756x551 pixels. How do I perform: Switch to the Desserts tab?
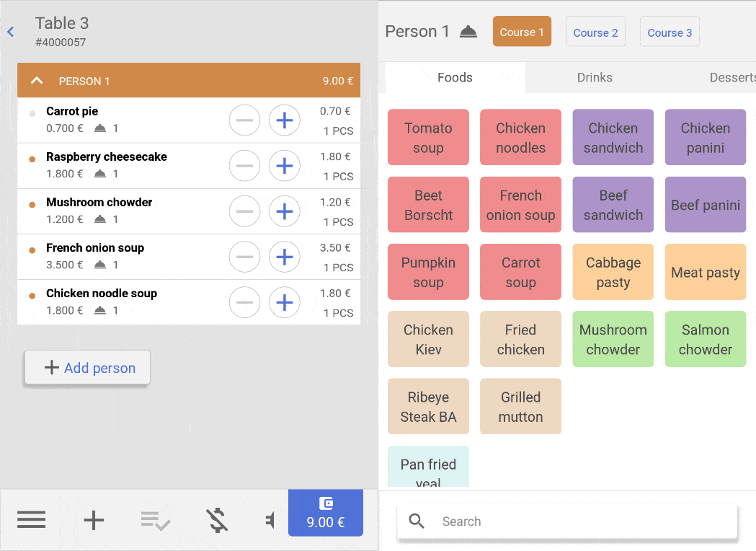732,77
